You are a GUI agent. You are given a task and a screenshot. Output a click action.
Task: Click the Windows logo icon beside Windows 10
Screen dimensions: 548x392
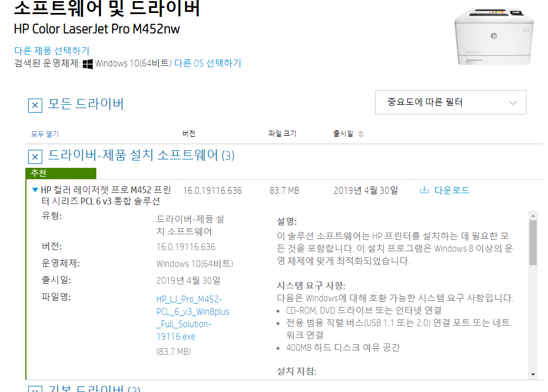88,64
